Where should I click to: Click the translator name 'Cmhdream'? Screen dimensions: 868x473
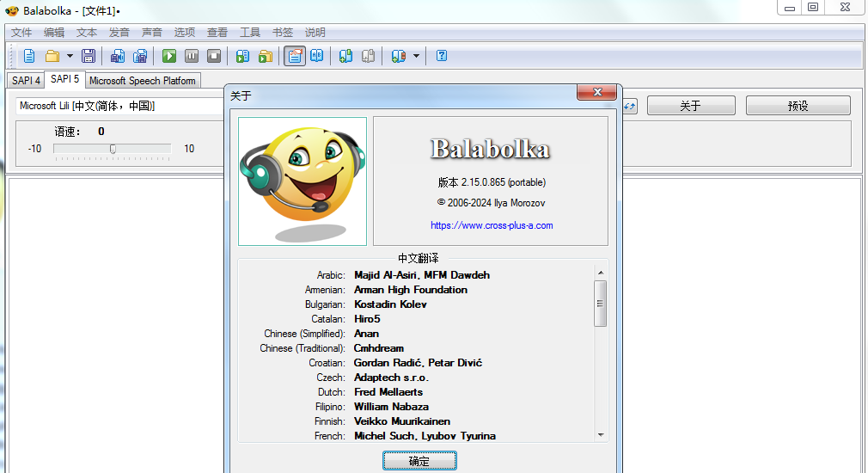(379, 348)
